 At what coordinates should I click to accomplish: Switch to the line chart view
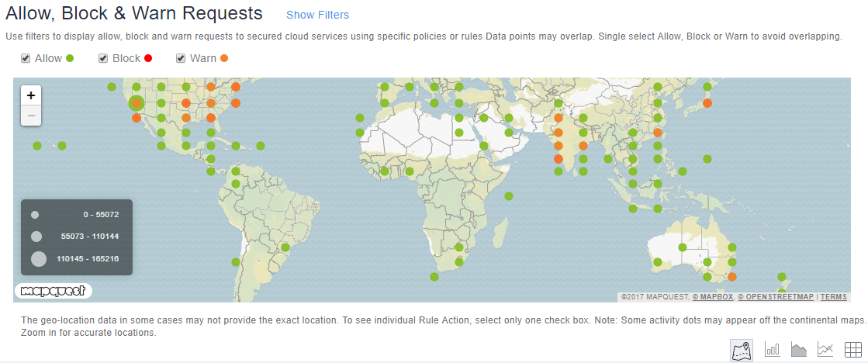tap(825, 350)
